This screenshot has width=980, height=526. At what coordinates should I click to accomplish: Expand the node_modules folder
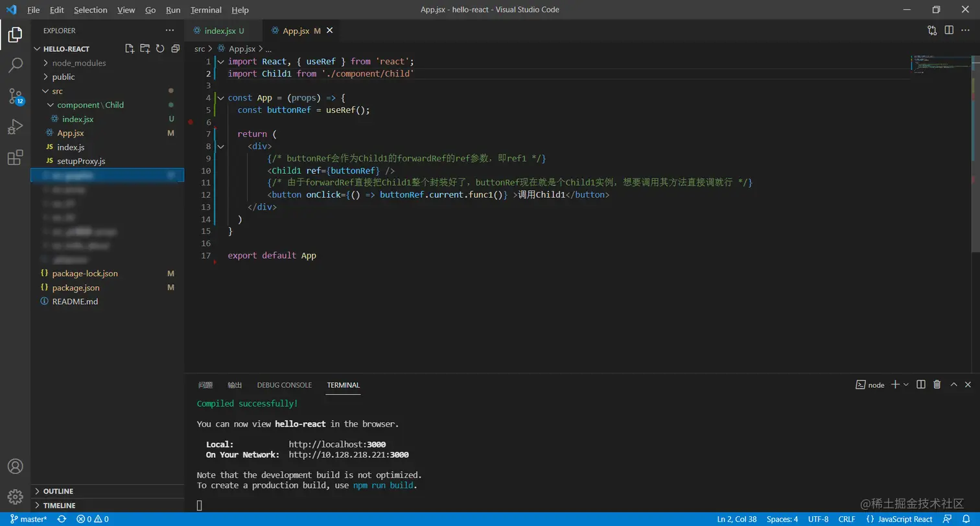click(78, 63)
